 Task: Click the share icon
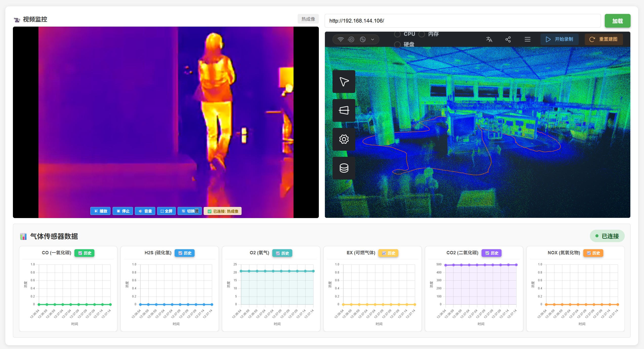[508, 39]
